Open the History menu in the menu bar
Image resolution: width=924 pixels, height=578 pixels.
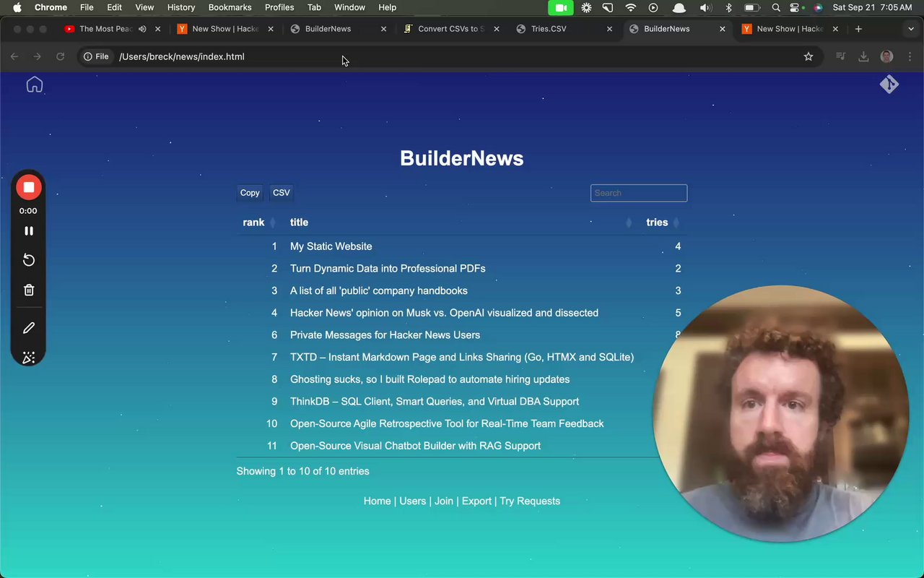pos(181,7)
